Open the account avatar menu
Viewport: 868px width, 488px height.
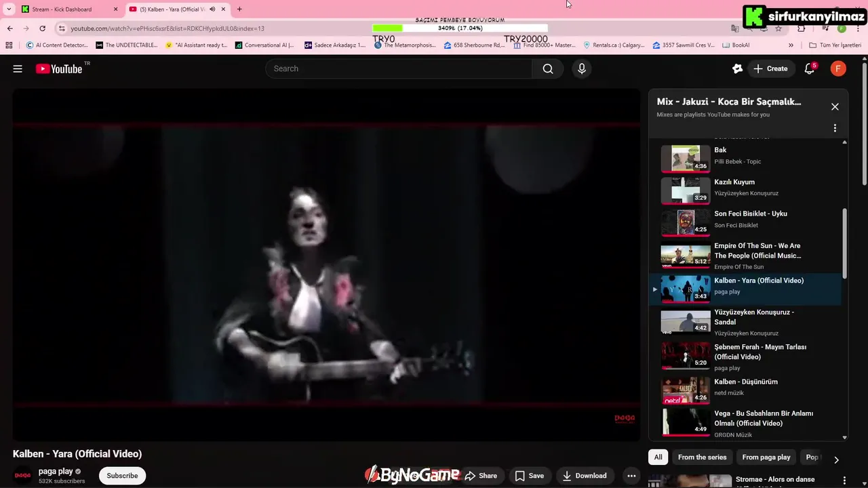pos(838,68)
